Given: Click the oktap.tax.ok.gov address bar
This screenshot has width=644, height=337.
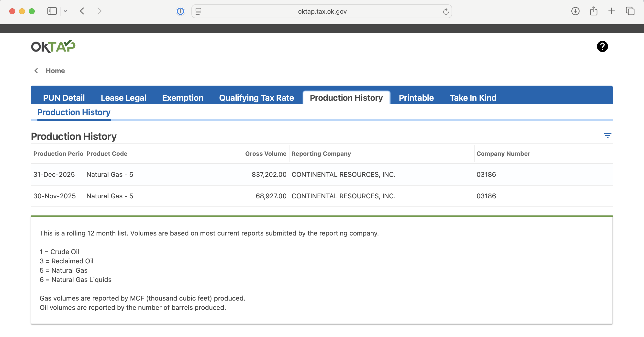Looking at the screenshot, I should (322, 11).
